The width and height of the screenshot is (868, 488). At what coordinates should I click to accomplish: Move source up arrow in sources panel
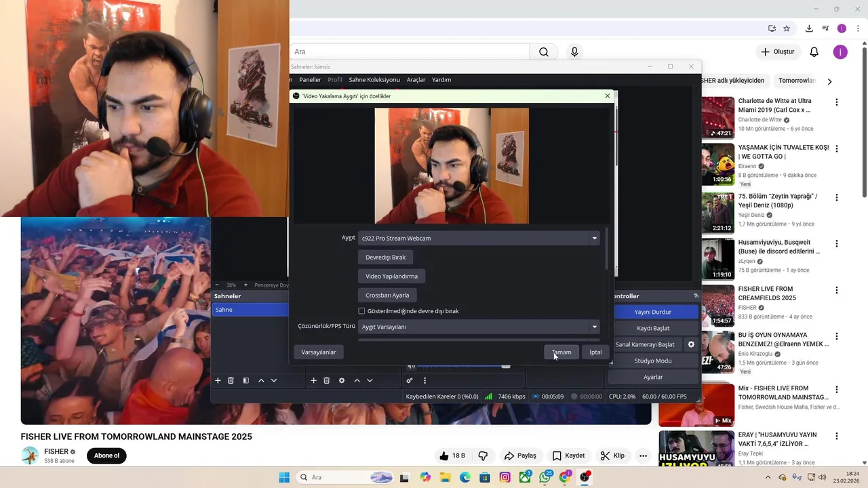tap(357, 380)
